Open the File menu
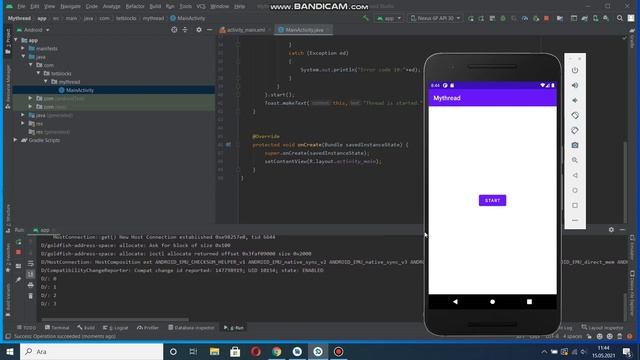This screenshot has height=360, width=640. click(x=21, y=7)
